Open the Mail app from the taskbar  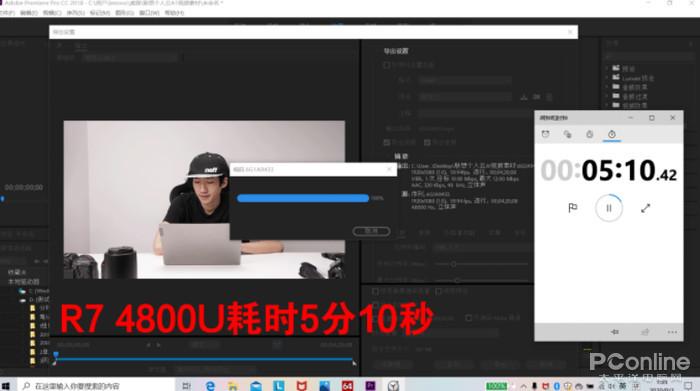(x=256, y=385)
